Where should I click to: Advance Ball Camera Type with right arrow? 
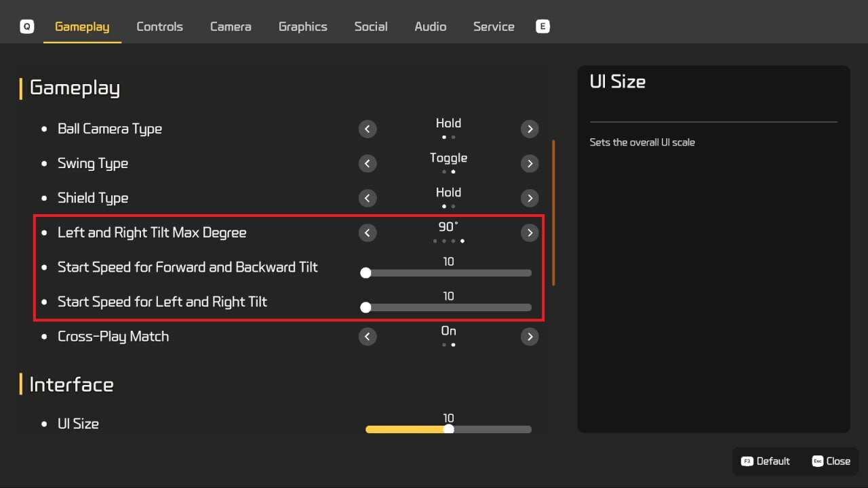[x=530, y=129]
